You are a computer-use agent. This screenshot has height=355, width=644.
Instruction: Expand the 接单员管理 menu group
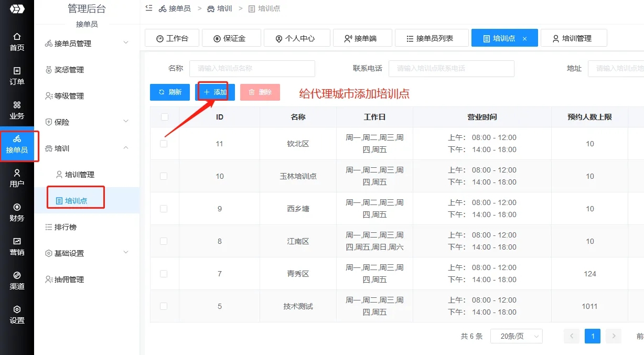point(126,43)
